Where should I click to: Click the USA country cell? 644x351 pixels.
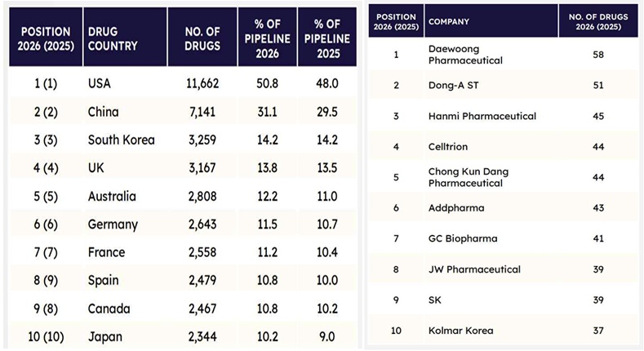click(100, 82)
